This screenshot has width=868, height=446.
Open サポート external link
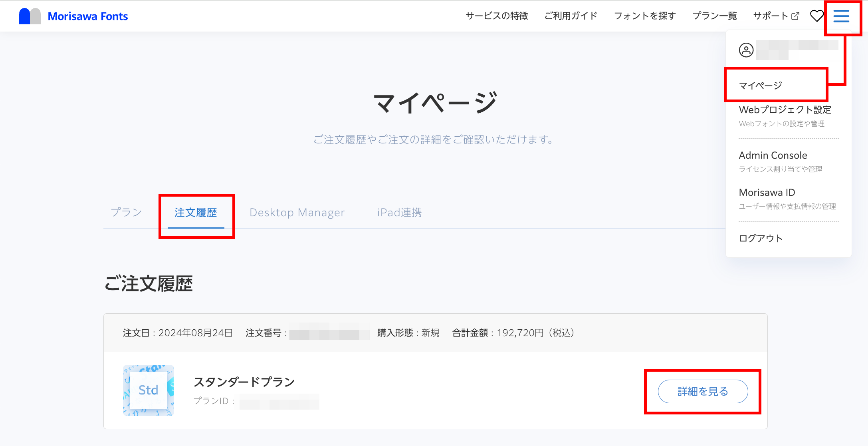[x=776, y=16]
